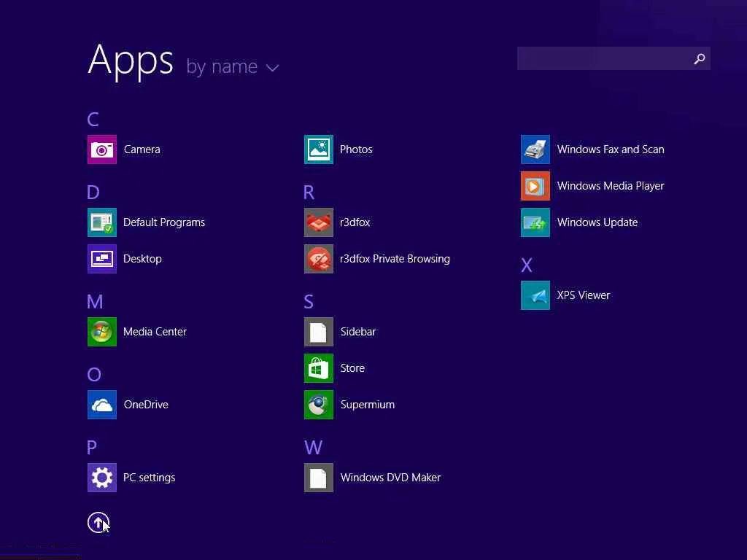747x560 pixels.
Task: Click the 'Media Center' label
Action: [155, 332]
